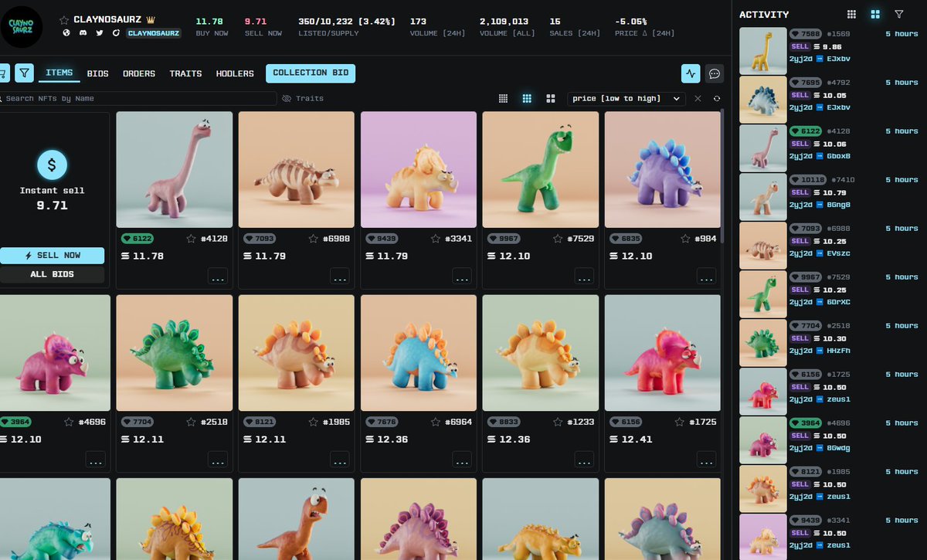
Task: Open the more options menu for #6988
Action: (x=340, y=277)
